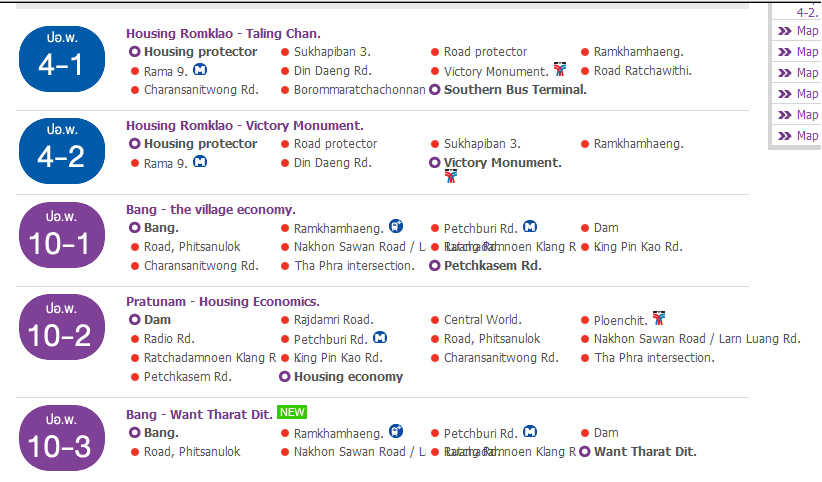Click the first Map link in sidebar
Image resolution: width=822 pixels, height=482 pixels.
pos(798,31)
